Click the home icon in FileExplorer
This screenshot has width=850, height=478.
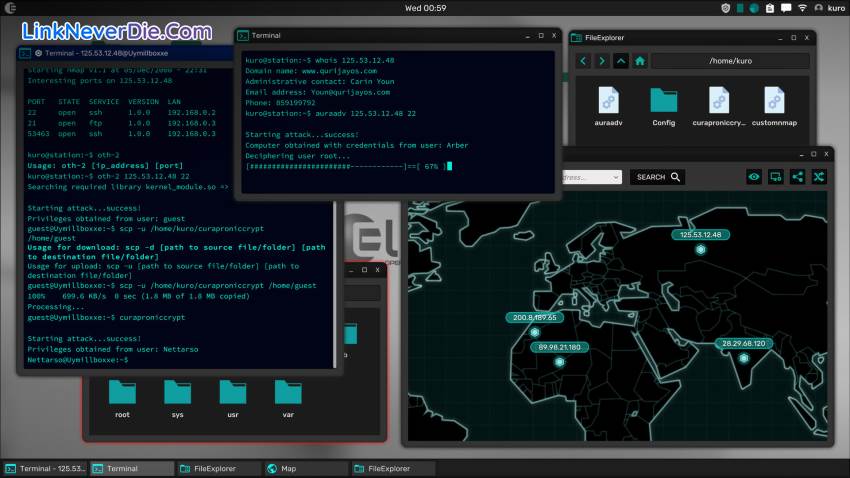pos(640,61)
